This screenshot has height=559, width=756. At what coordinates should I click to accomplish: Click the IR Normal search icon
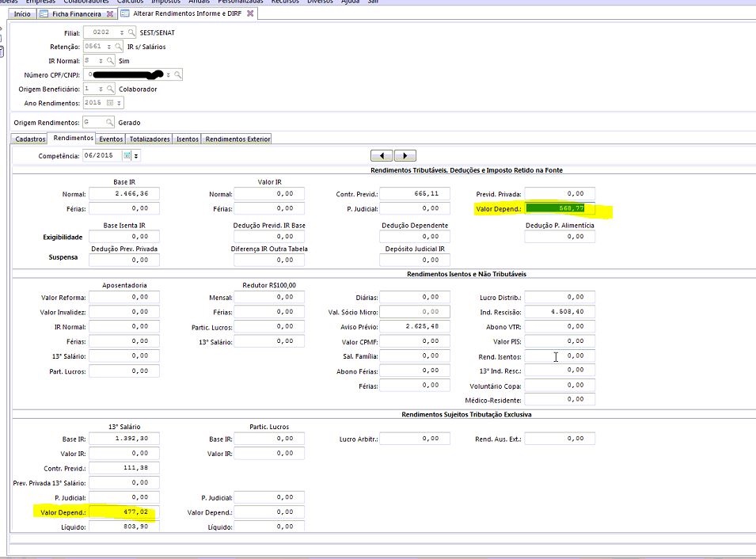[111, 61]
